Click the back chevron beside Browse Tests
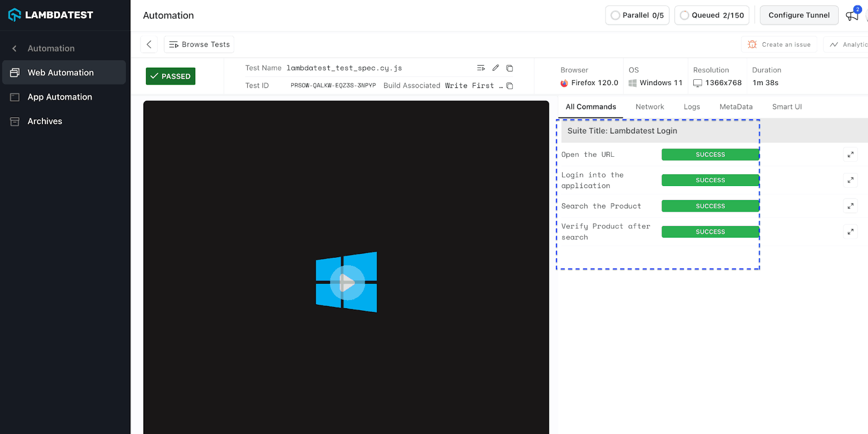868x434 pixels. 149,44
